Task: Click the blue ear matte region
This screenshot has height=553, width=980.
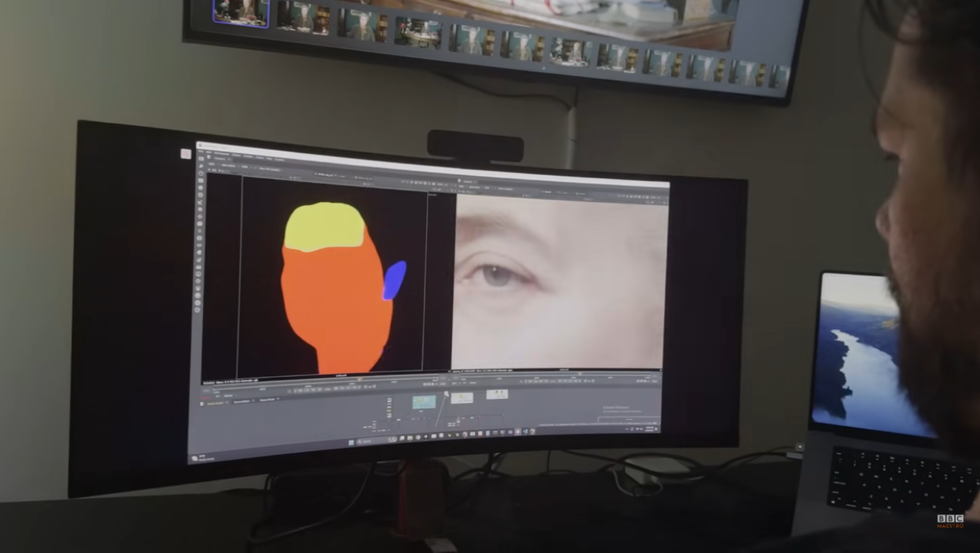Action: click(394, 280)
